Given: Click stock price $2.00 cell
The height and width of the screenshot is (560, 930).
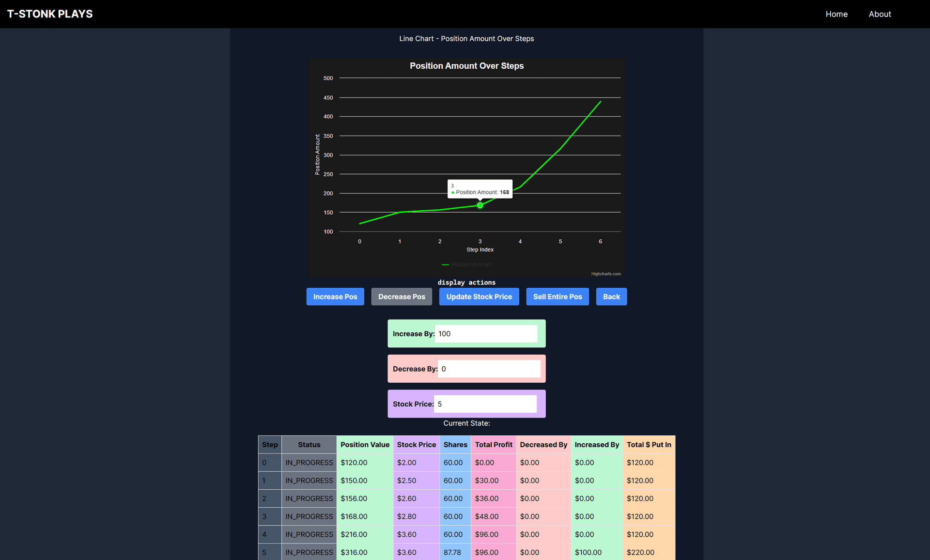Looking at the screenshot, I should pos(417,463).
